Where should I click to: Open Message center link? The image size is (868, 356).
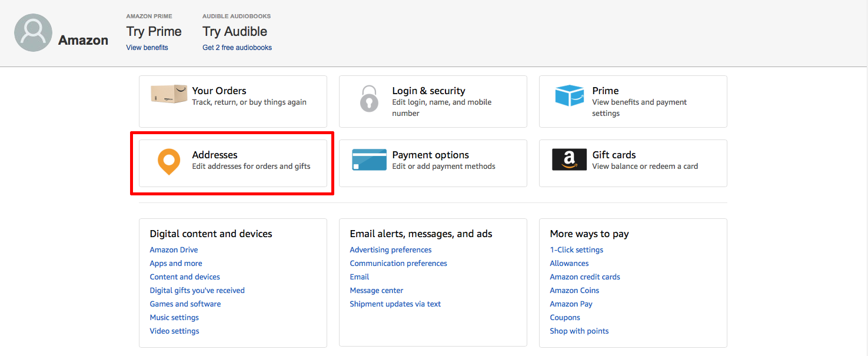[377, 291]
